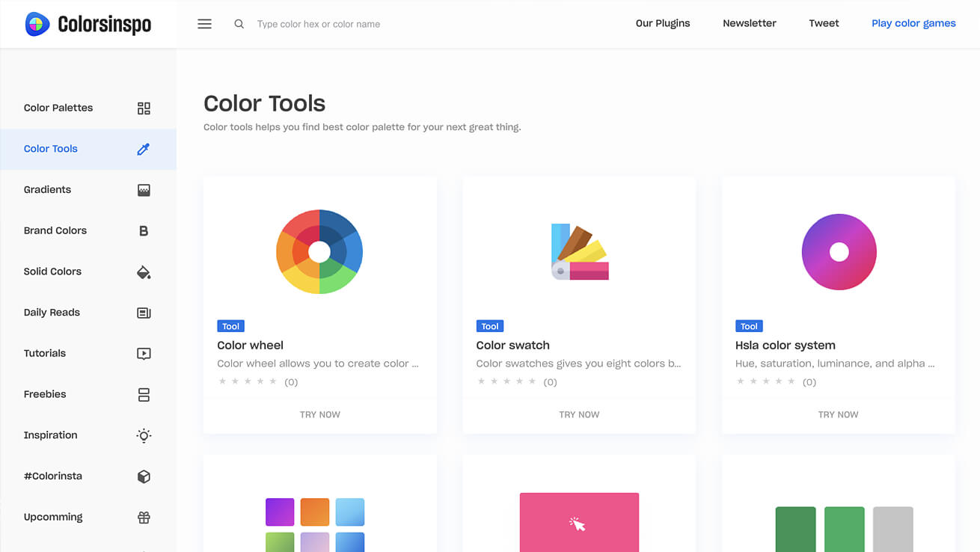Toggle the hamburger menu icon
Image resolution: width=980 pixels, height=552 pixels.
pyautogui.click(x=204, y=24)
